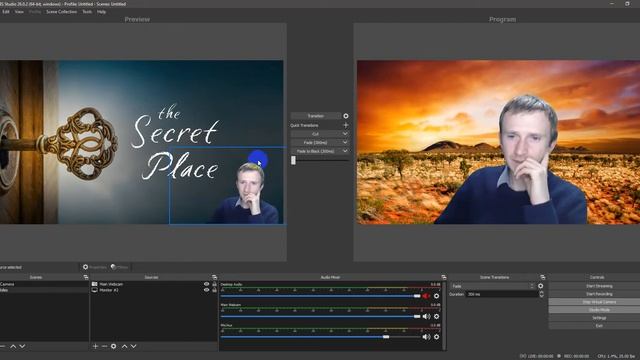The image size is (640, 360).
Task: Click the Main Webcam volume slider
Action: pyautogui.click(x=320, y=316)
